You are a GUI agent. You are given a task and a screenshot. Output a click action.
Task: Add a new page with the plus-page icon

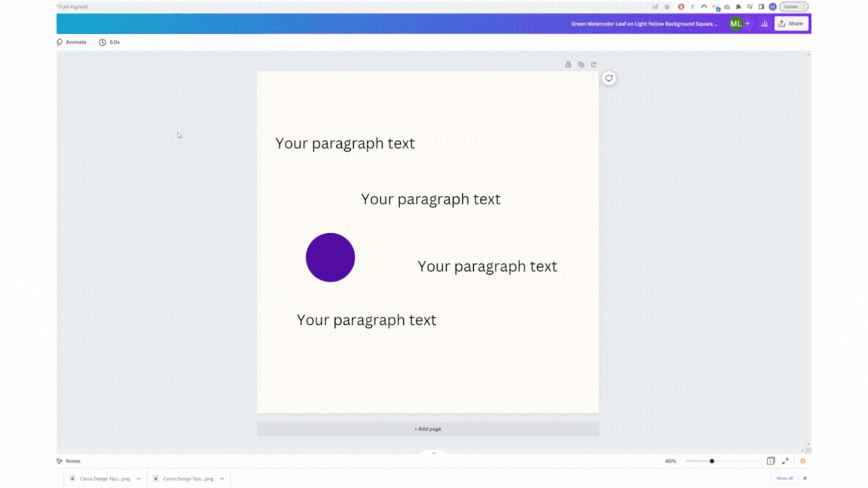[x=594, y=64]
